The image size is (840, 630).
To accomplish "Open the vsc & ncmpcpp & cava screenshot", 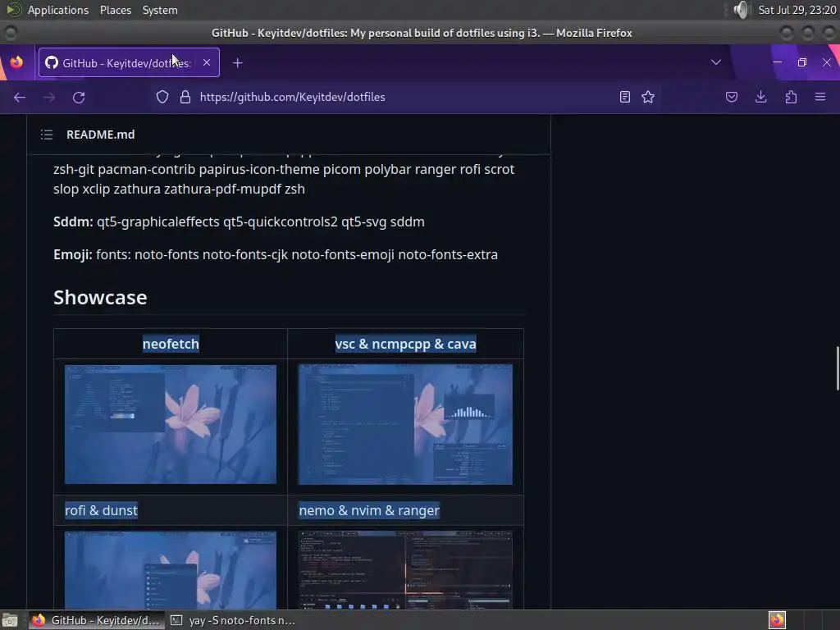I will pyautogui.click(x=405, y=424).
